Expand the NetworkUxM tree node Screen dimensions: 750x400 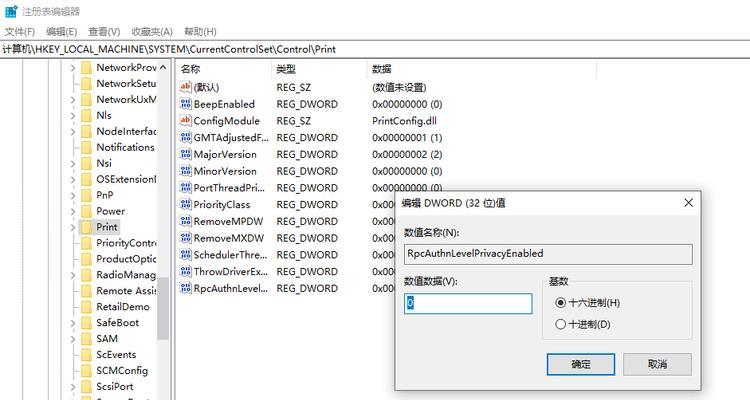pos(73,100)
